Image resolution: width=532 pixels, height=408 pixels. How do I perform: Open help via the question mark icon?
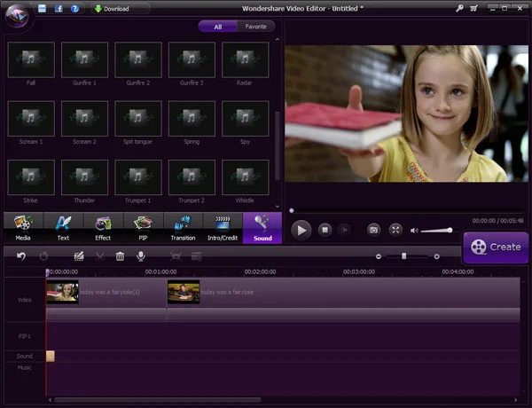[74, 8]
